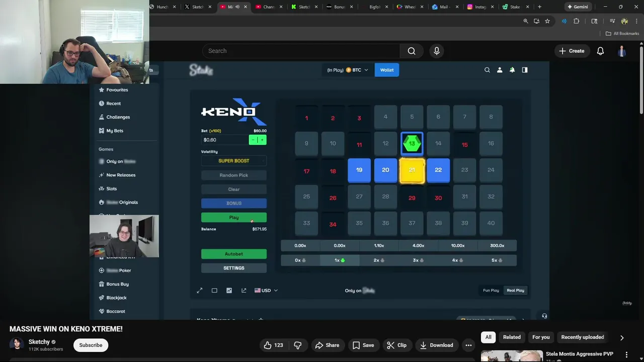Screen dimensions: 644x362
Task: Click Random Pick button
Action: coord(234,175)
